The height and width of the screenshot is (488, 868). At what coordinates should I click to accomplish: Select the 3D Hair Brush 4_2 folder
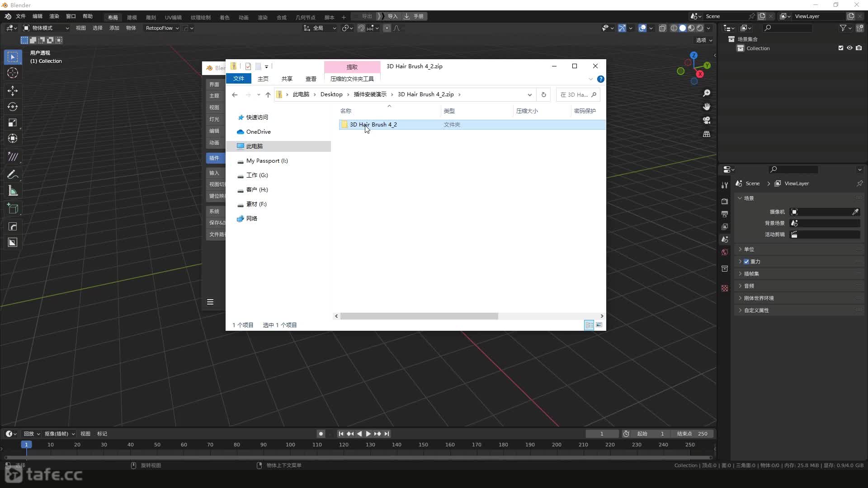pyautogui.click(x=373, y=125)
